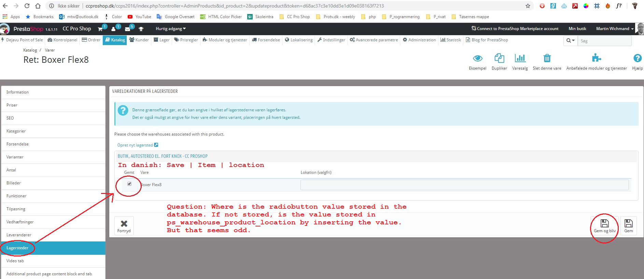
Task: Click the Lokation (valgfri) input field
Action: (464, 185)
